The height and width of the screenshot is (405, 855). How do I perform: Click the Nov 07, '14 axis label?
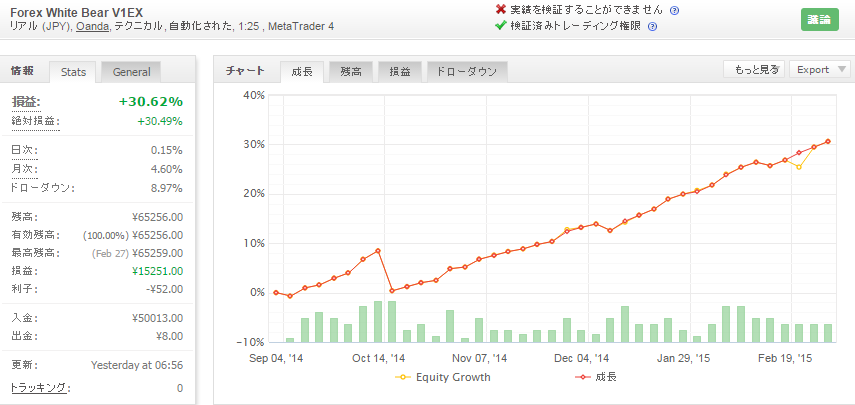tap(480, 358)
